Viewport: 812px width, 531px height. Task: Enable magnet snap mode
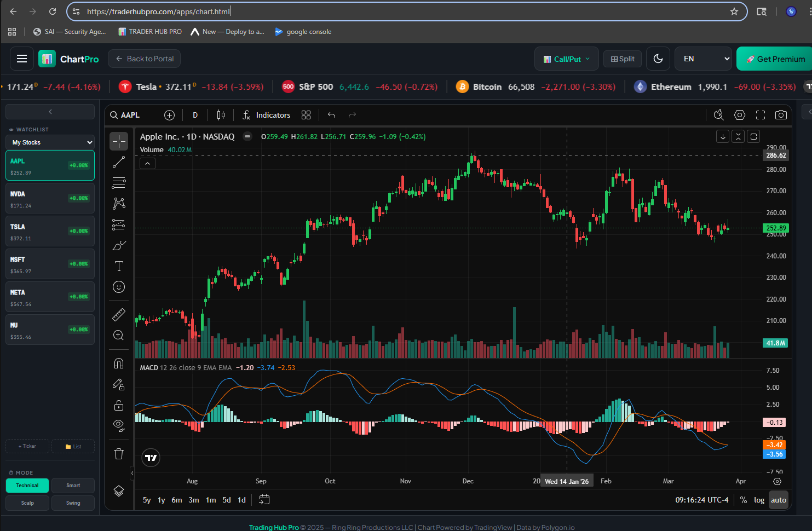click(118, 363)
